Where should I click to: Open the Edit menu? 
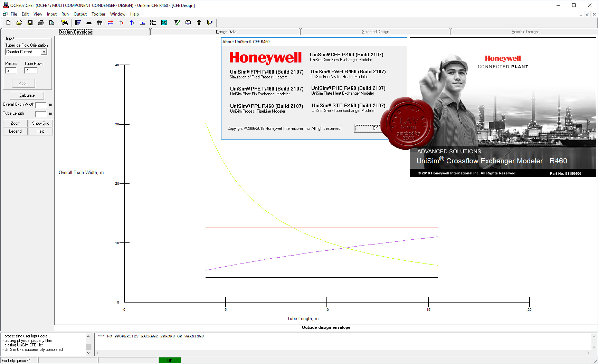[25, 14]
